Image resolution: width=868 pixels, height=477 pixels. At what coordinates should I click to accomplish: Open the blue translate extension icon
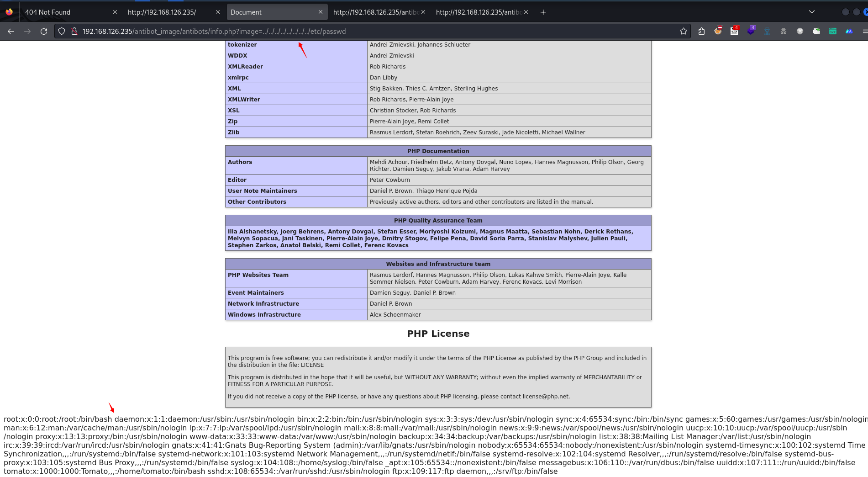[x=849, y=32]
